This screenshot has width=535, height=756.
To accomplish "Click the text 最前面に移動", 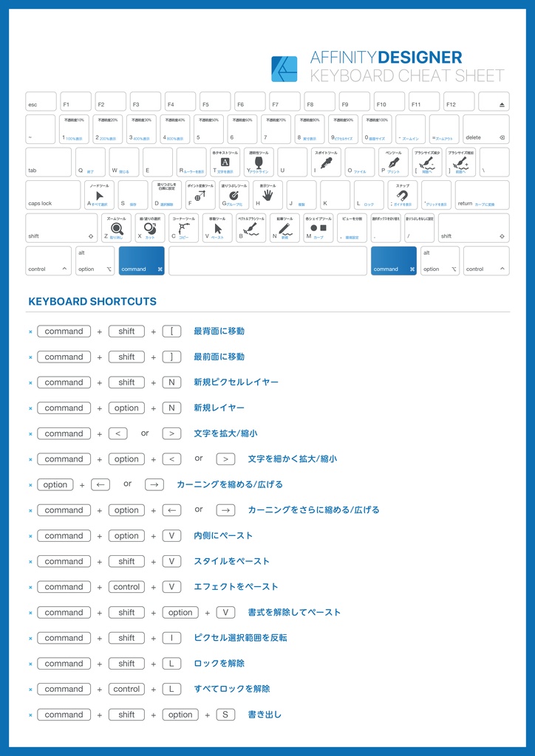I will coord(219,357).
